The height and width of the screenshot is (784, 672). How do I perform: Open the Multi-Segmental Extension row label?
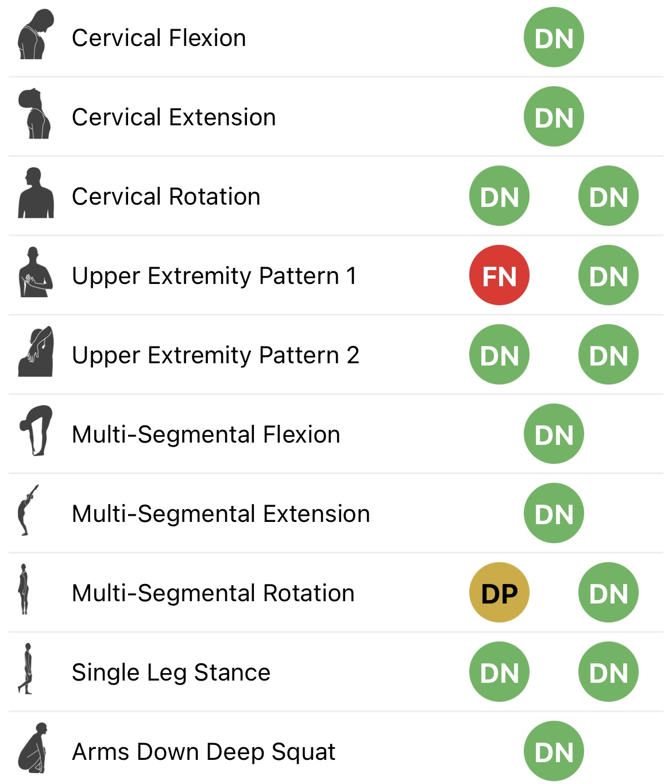221,514
